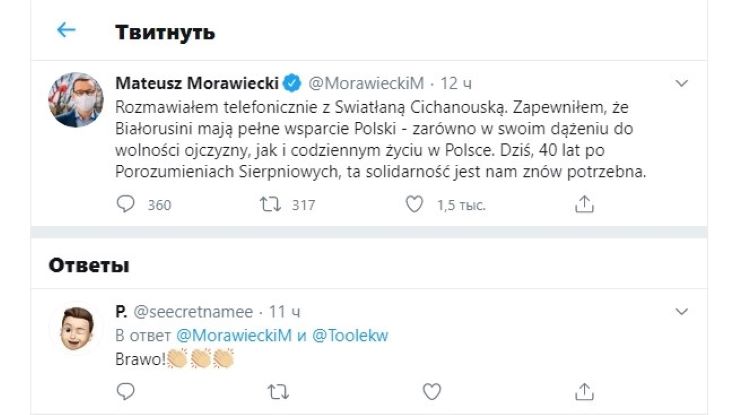Share the "Brawo!" reply
The height and width of the screenshot is (415, 730).
click(x=586, y=391)
